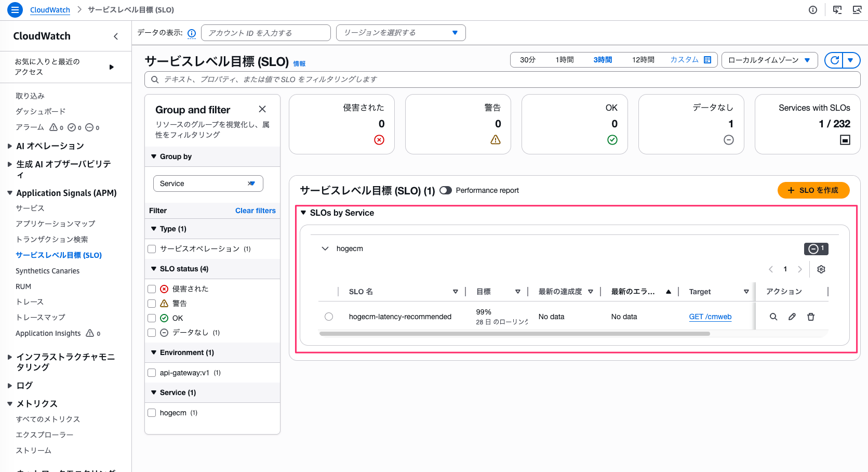Edit hogecm-latency-recommended using the pencil icon

[792, 316]
